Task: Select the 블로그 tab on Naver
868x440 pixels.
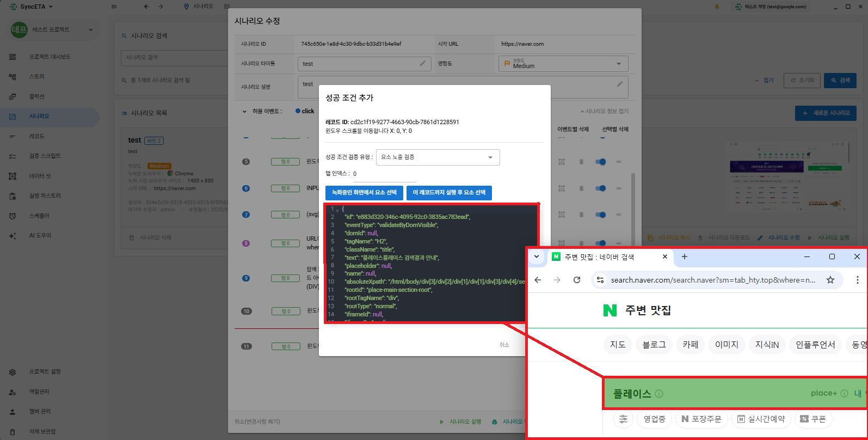Action: click(654, 345)
